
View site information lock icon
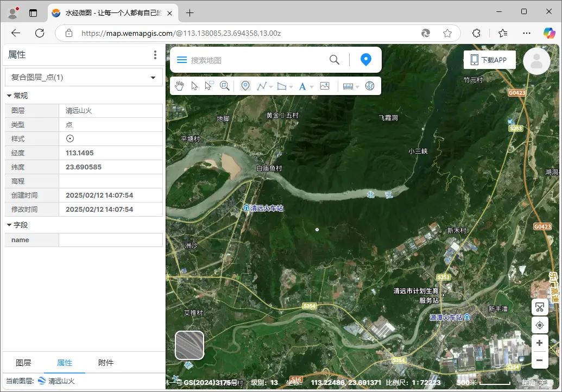69,33
